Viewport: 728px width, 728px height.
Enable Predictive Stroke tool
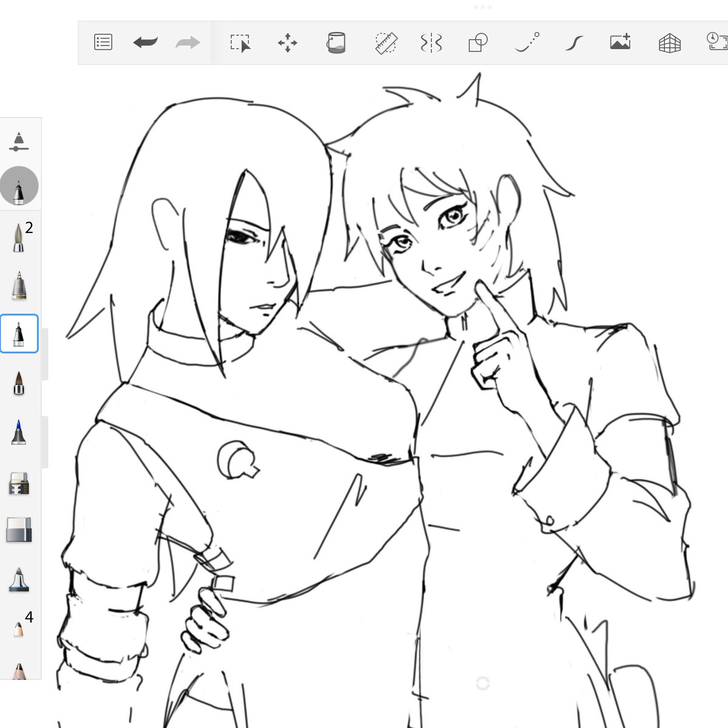tap(527, 42)
